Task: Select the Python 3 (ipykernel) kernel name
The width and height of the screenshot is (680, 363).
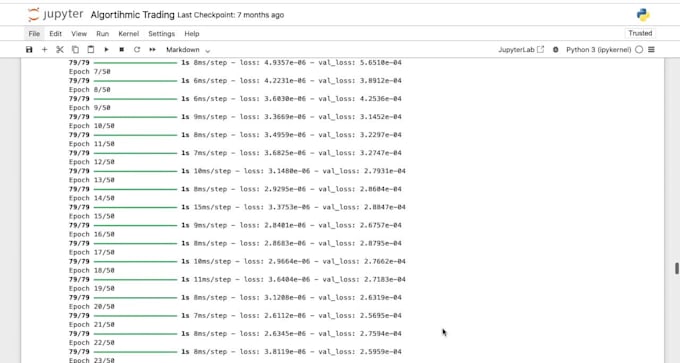Action: click(x=598, y=49)
